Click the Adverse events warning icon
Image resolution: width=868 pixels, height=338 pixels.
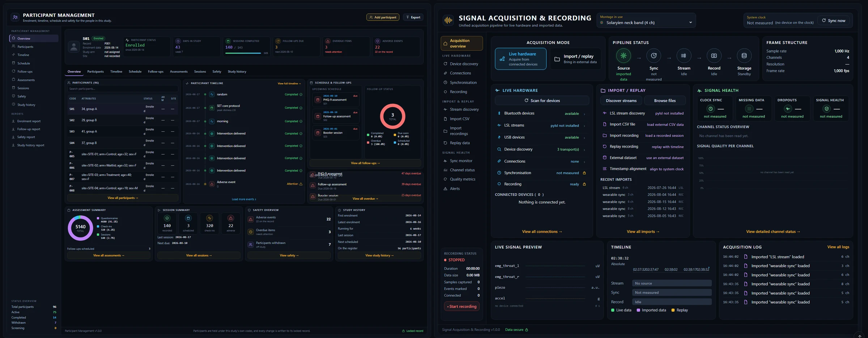[x=251, y=219]
